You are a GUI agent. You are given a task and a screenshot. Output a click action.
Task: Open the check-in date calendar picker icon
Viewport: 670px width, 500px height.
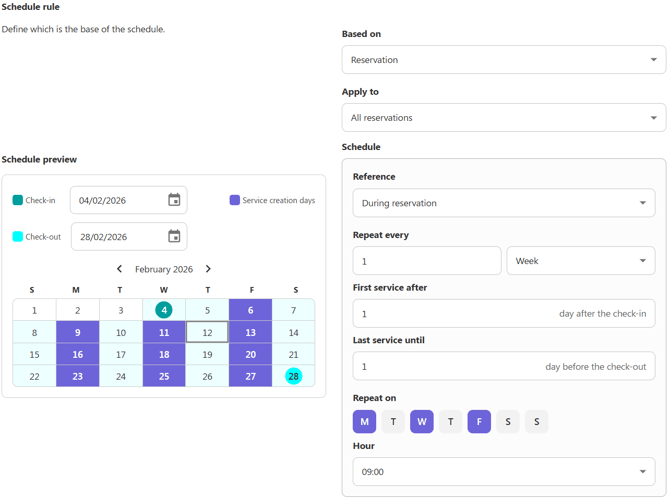click(174, 200)
